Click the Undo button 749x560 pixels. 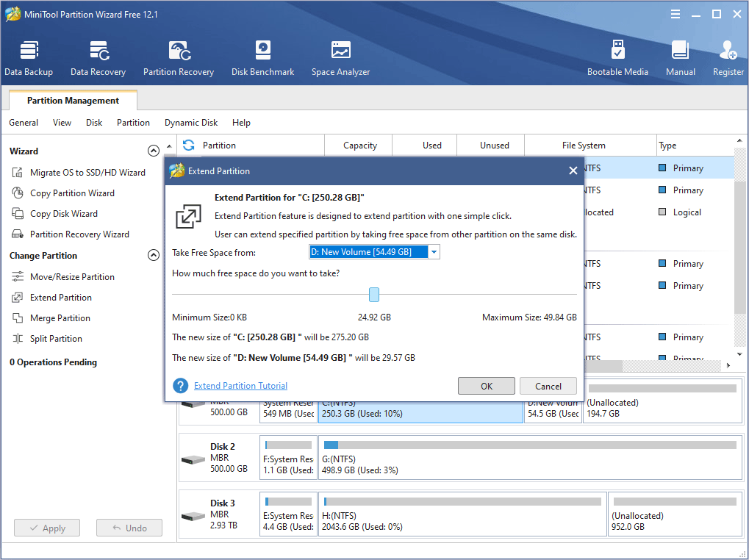(x=129, y=528)
